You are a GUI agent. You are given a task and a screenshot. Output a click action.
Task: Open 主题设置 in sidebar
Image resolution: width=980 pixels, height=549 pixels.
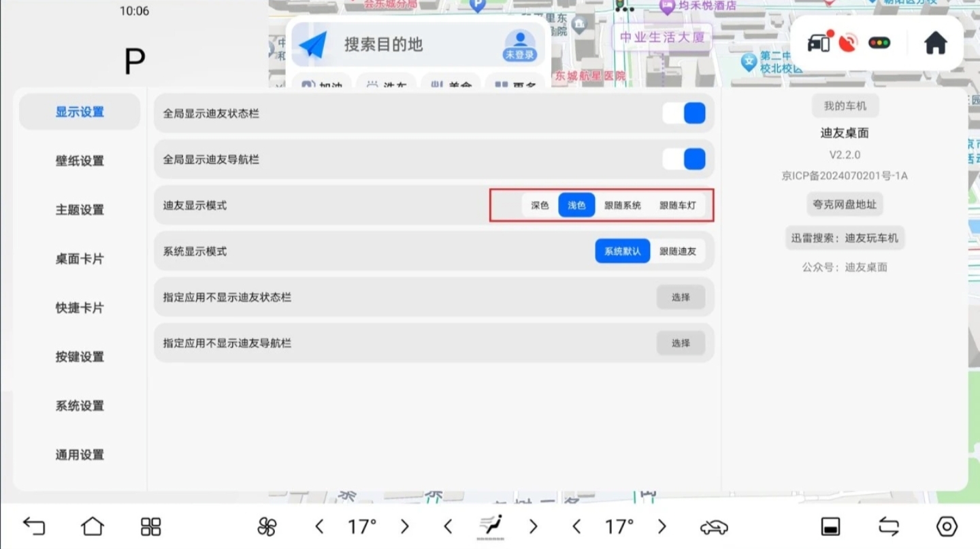coord(80,210)
